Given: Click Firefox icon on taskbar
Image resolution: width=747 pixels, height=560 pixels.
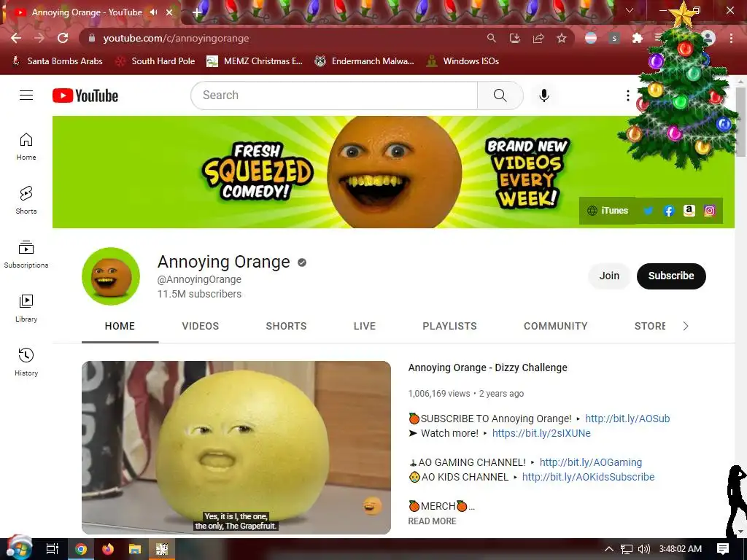Looking at the screenshot, I should tap(108, 549).
